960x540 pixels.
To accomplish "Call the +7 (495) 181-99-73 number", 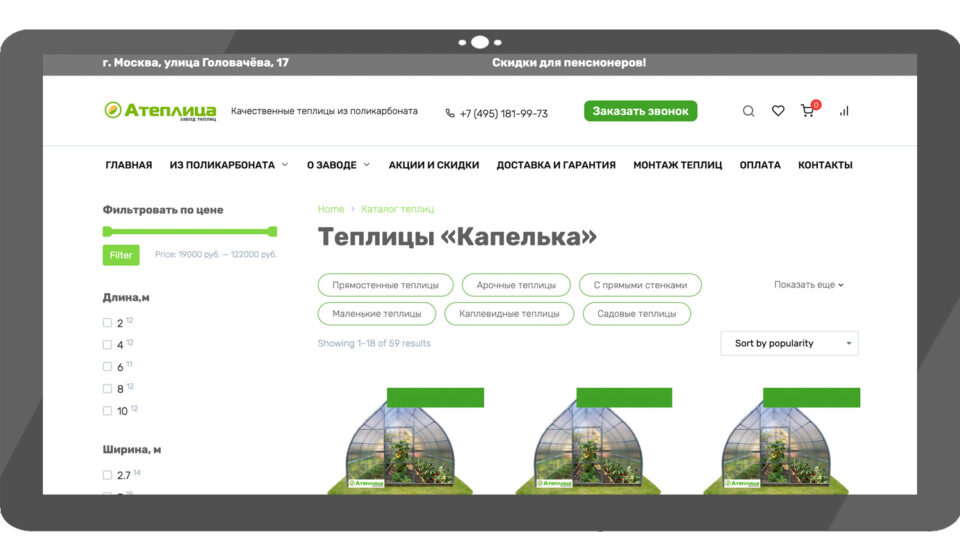I will coord(503,114).
